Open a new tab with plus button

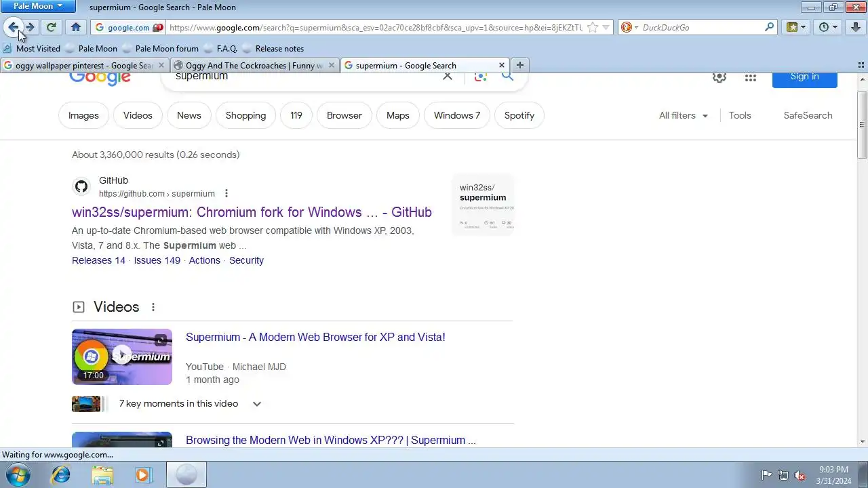(520, 65)
